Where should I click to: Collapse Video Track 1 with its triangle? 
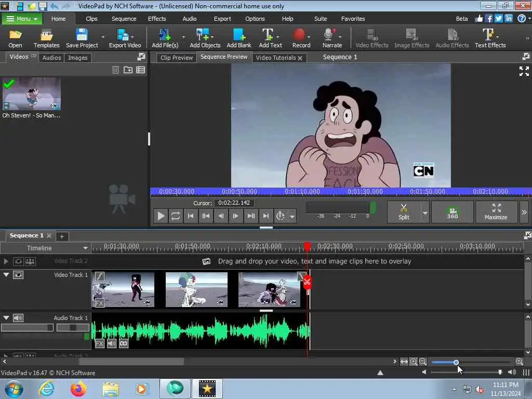click(6, 274)
